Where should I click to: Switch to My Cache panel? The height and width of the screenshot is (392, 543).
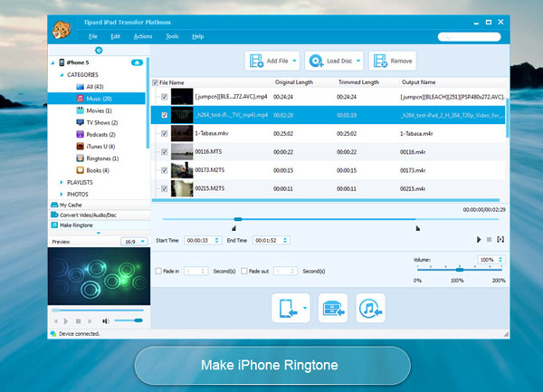click(x=99, y=205)
